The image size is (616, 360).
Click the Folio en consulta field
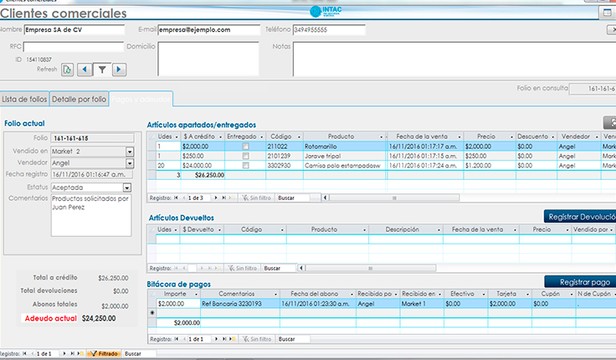(593, 89)
